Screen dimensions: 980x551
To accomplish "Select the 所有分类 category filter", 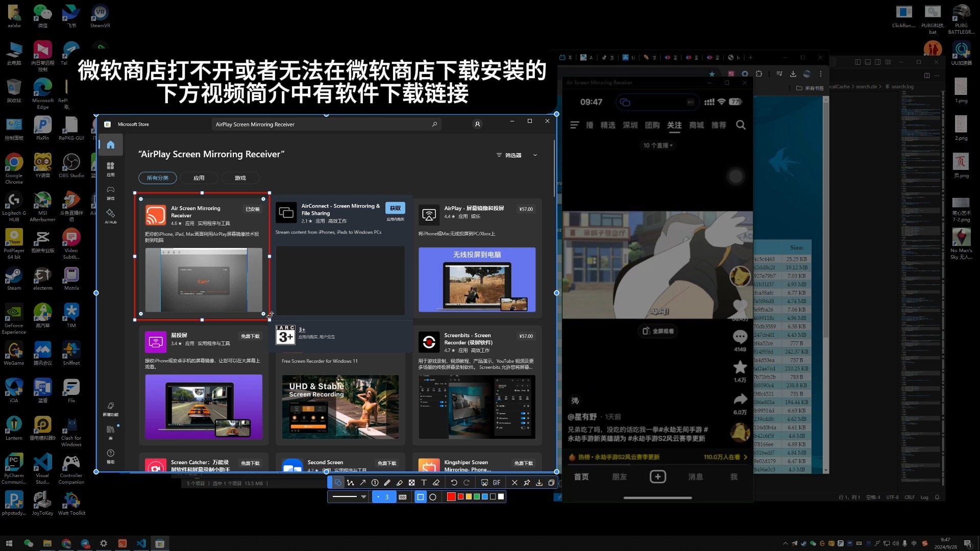I will [157, 178].
